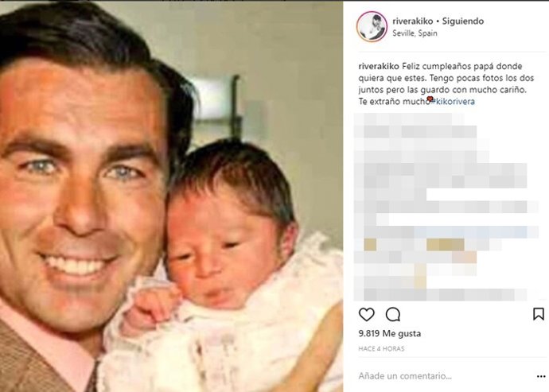
Task: Click the smiling man's face in photo
Action: pyautogui.click(x=82, y=196)
